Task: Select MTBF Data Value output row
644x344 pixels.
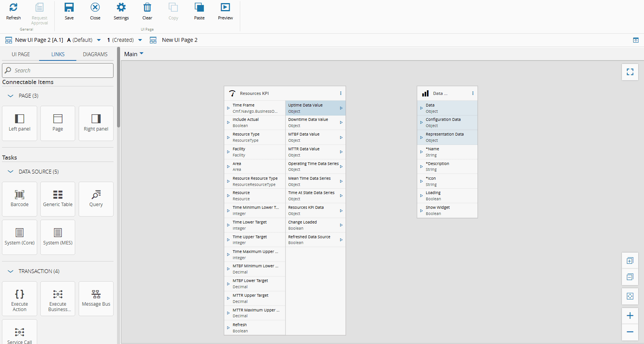Action: tap(315, 137)
